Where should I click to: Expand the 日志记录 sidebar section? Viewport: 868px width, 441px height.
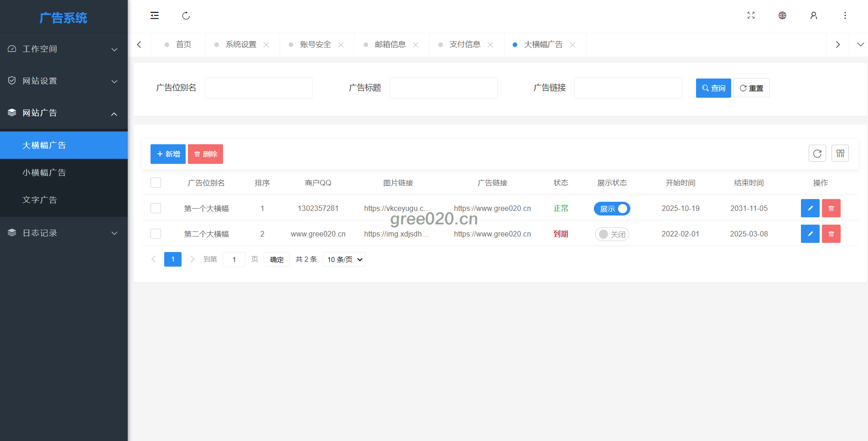[64, 233]
